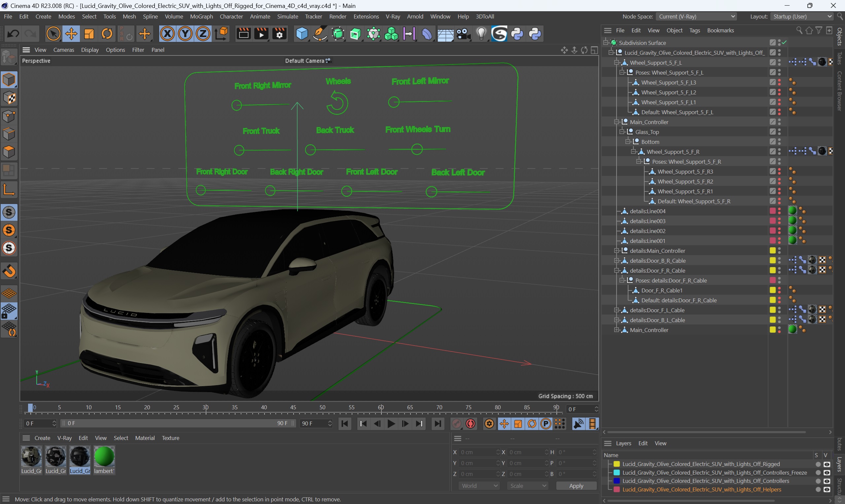Open the Layout Startup dropdown
This screenshot has height=504, width=845.
[x=802, y=16]
